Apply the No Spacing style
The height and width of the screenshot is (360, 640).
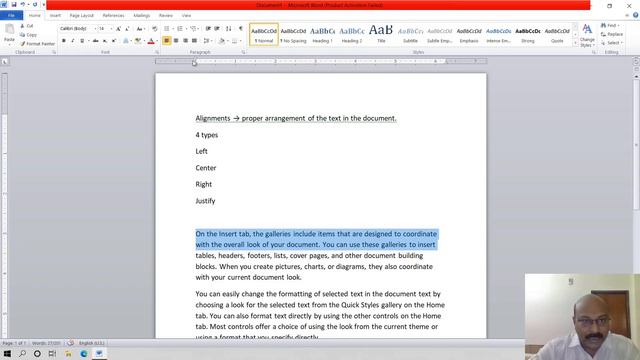(x=293, y=35)
